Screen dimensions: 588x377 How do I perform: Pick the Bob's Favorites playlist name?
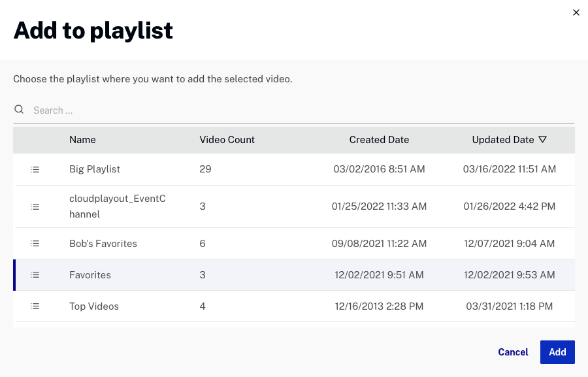[103, 244]
